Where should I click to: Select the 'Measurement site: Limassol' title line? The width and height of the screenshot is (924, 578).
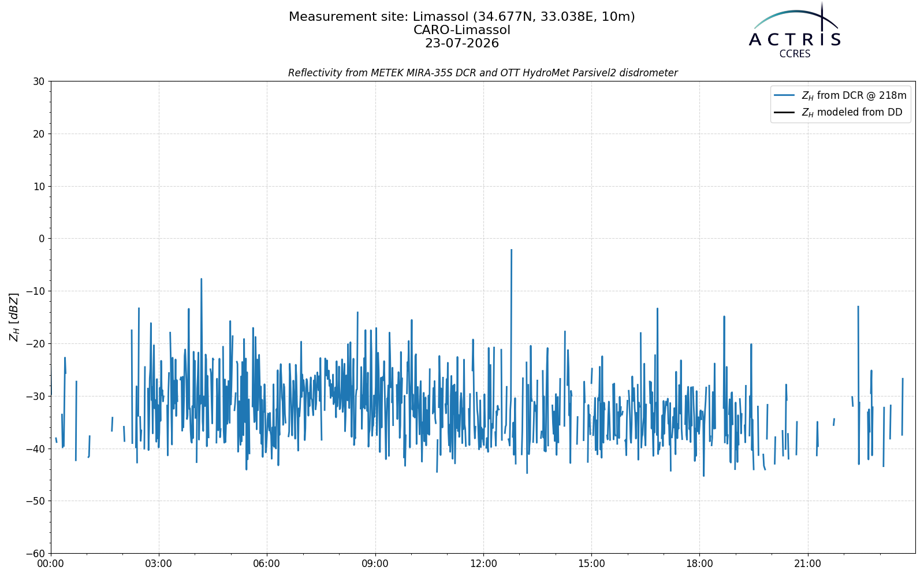click(x=461, y=17)
